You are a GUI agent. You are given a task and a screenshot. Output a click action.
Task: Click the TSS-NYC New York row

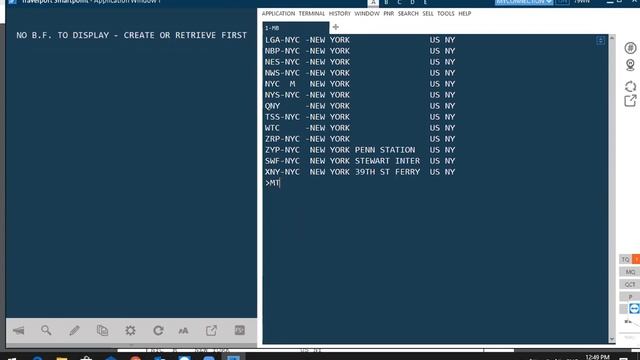pos(360,117)
